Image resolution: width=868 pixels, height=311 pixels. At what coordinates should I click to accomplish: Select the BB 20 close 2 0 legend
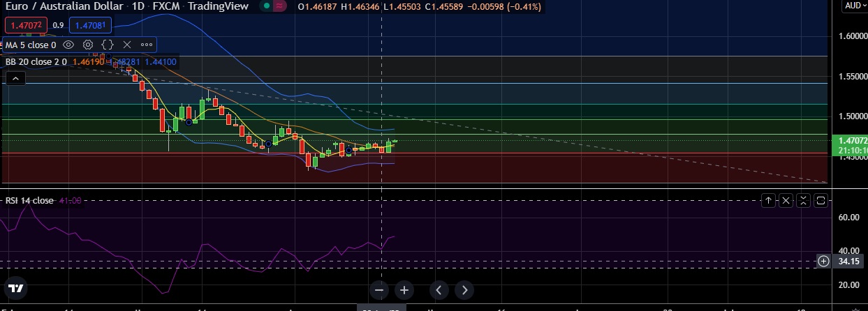point(36,61)
